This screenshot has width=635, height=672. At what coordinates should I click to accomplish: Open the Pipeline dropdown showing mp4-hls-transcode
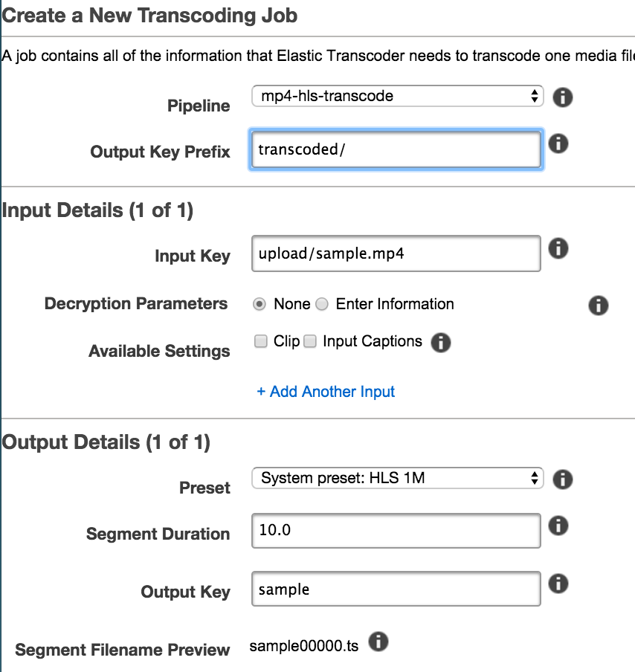coord(397,96)
